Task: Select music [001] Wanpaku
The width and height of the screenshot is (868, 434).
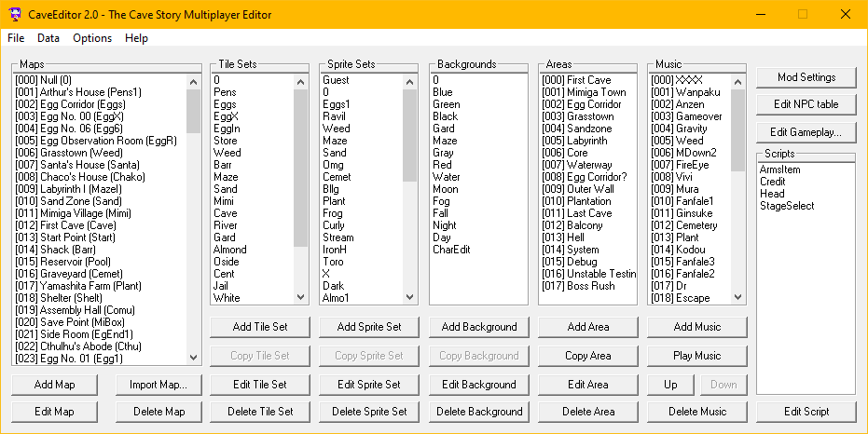Action: 686,92
